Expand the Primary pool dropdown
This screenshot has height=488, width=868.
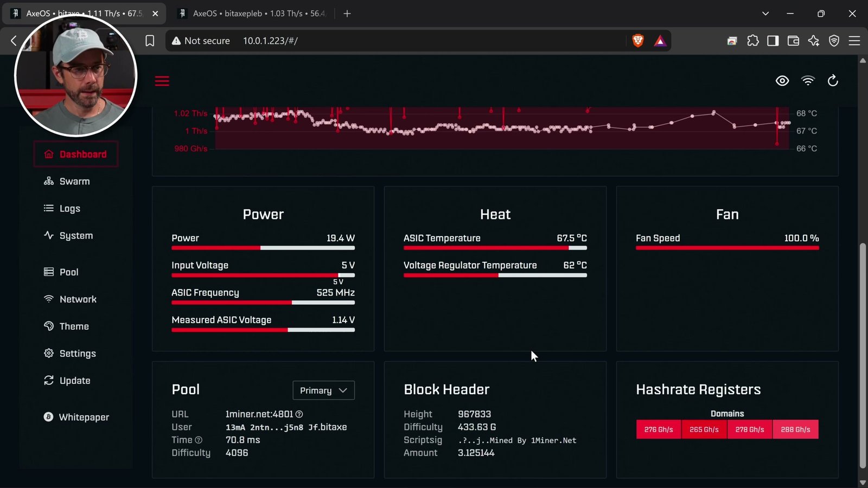(x=323, y=390)
